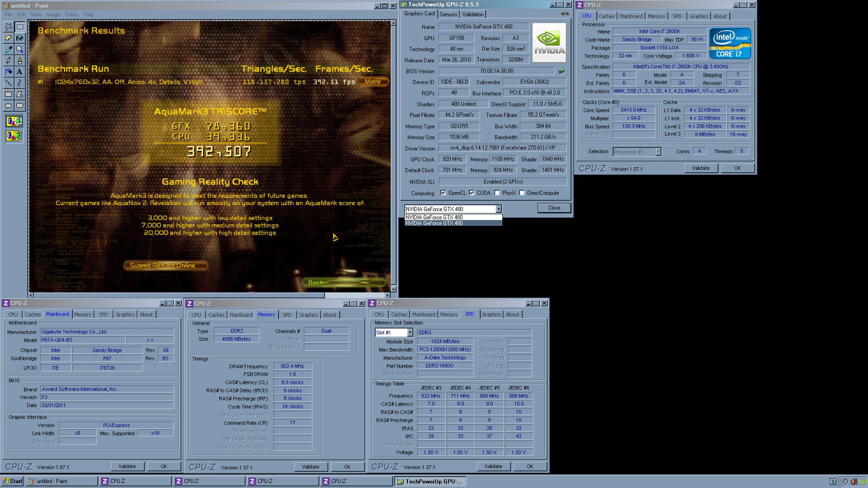Screen dimensions: 868x488
Task: Open the GPU selection dropdown in GPU-Z
Action: point(499,209)
